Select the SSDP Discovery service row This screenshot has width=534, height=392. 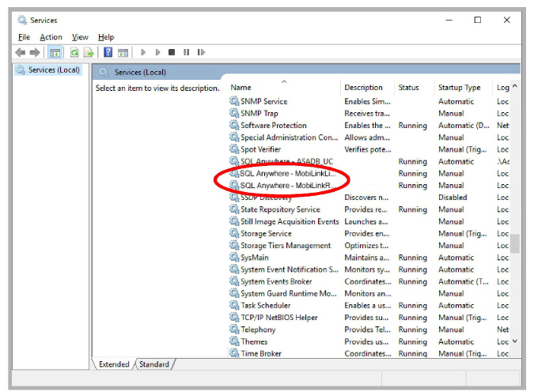369,198
